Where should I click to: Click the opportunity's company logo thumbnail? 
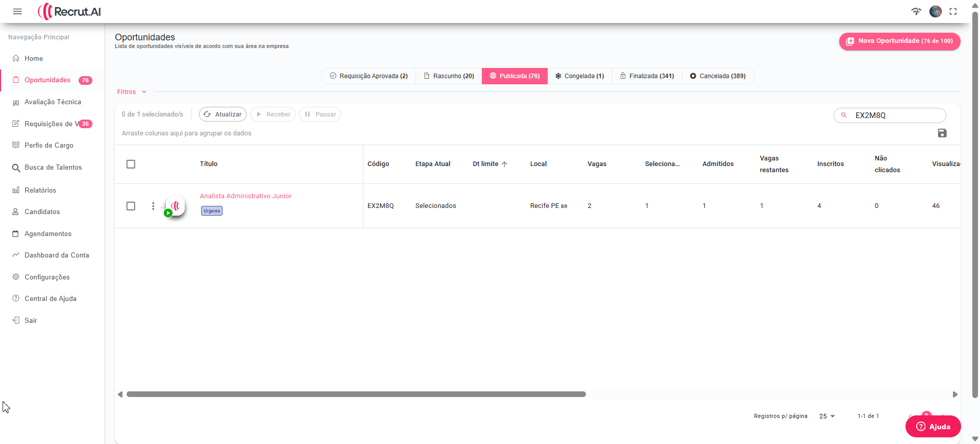click(175, 206)
